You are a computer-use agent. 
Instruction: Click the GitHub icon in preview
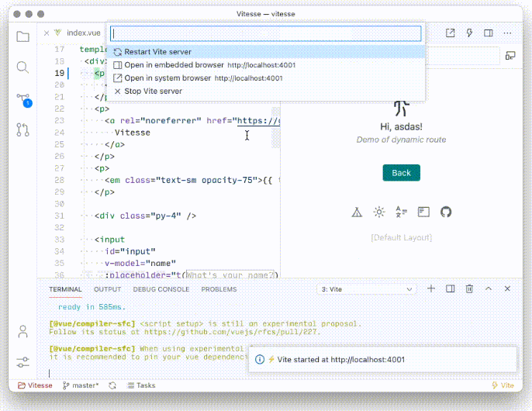click(x=446, y=212)
